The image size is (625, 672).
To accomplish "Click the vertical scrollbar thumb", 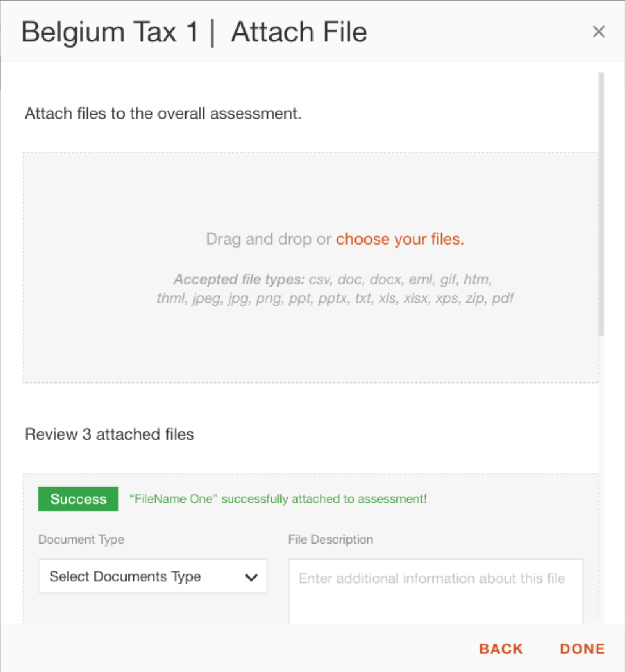I will click(x=602, y=204).
